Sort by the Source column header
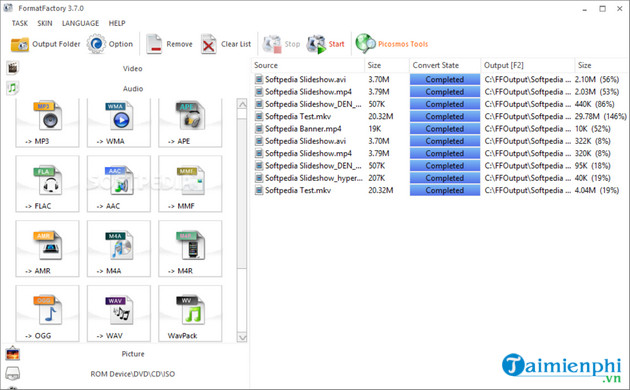 [308, 65]
